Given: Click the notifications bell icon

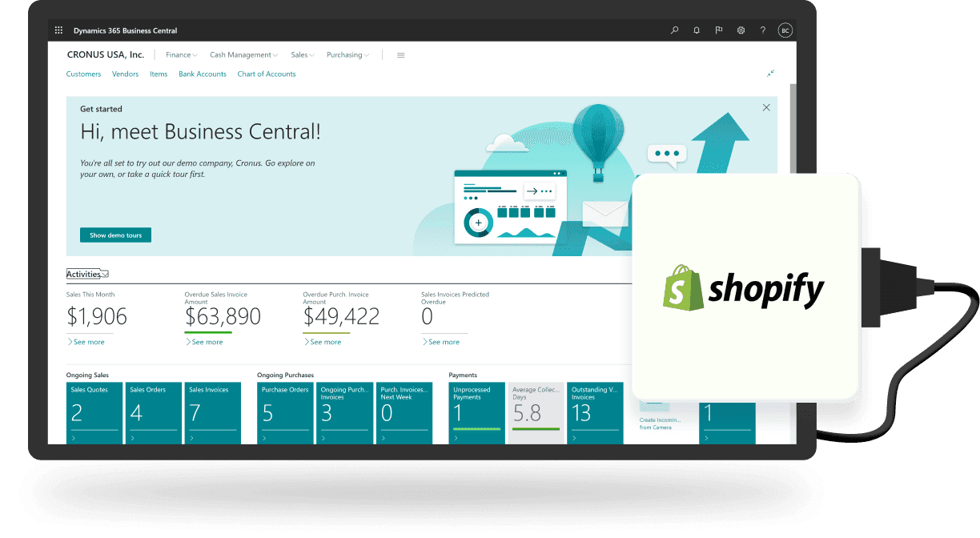Looking at the screenshot, I should pyautogui.click(x=696, y=30).
